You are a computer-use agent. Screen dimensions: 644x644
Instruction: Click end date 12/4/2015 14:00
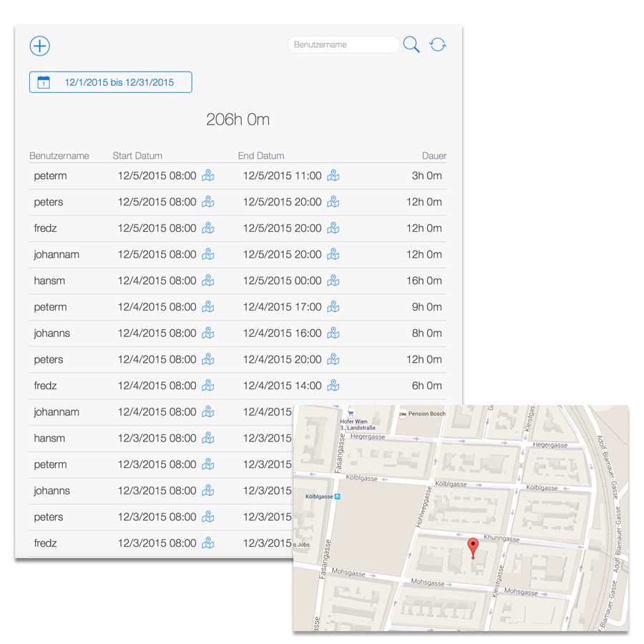click(282, 386)
